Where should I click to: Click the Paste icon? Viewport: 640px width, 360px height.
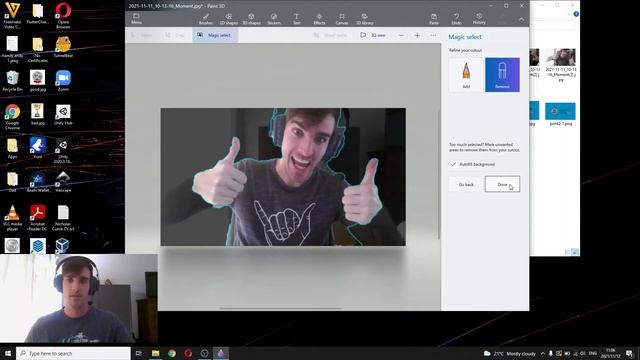click(x=434, y=19)
